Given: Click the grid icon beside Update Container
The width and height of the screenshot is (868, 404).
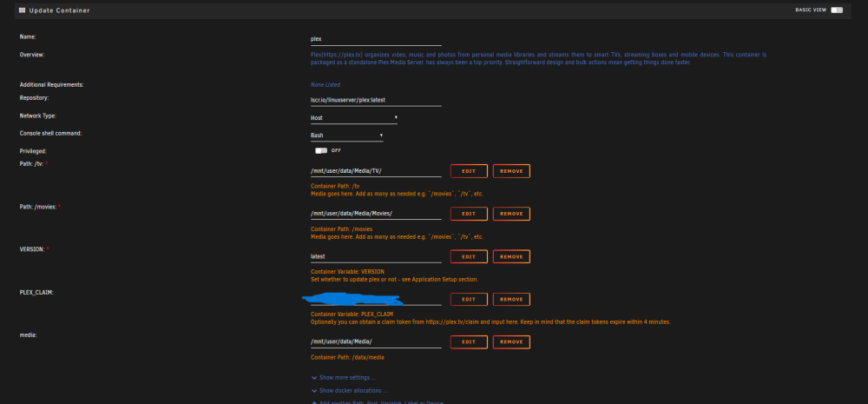Looking at the screenshot, I should [23, 10].
